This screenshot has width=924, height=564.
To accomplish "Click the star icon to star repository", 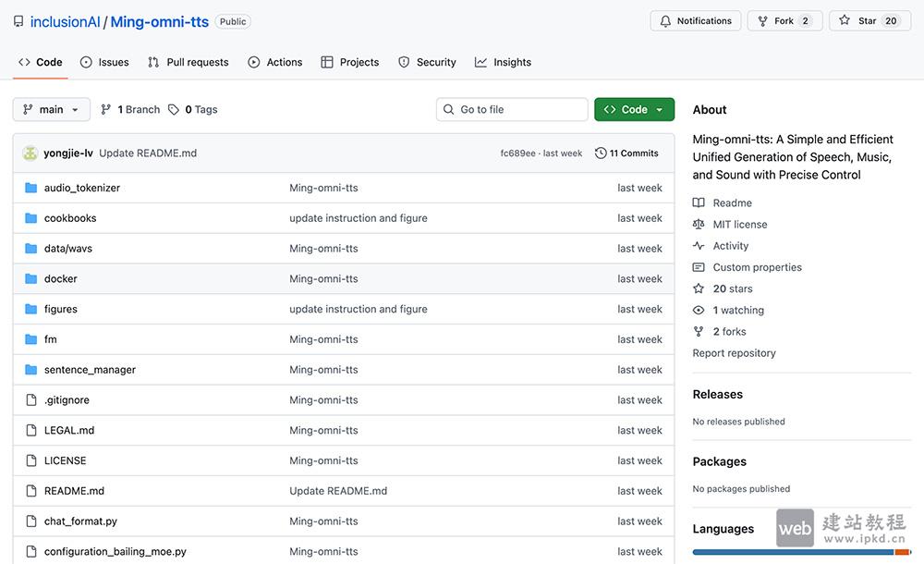I will 845,21.
